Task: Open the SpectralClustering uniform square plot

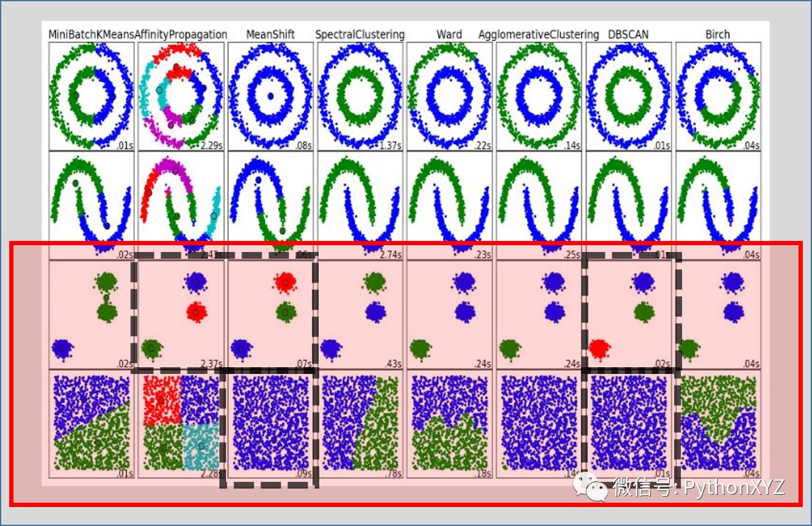Action: coord(360,424)
